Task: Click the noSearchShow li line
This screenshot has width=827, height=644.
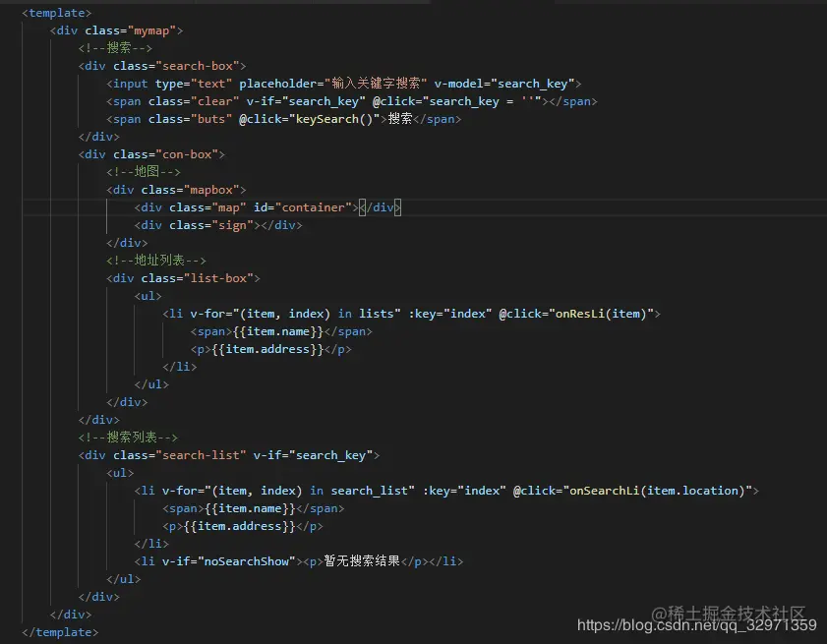Action: 299,561
